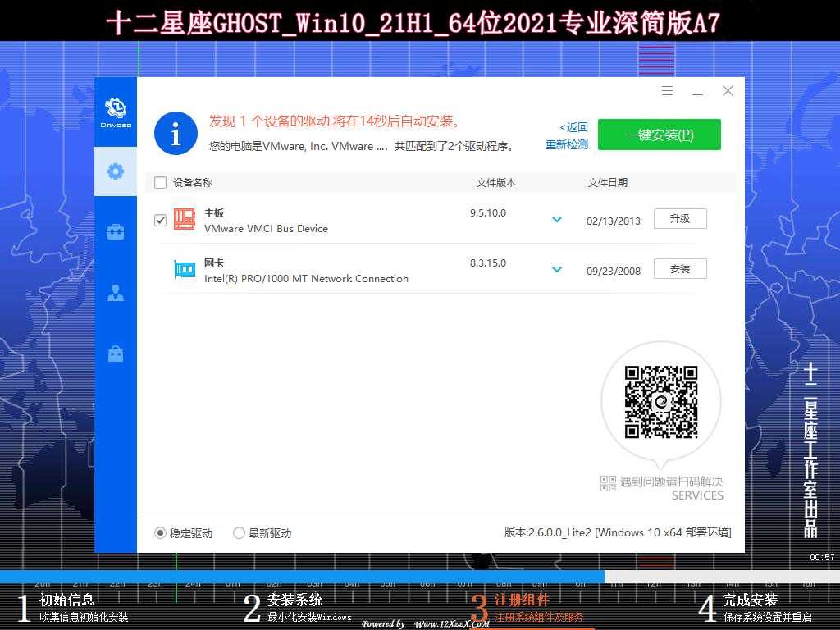Click the blue installation progress bar

tap(302, 577)
